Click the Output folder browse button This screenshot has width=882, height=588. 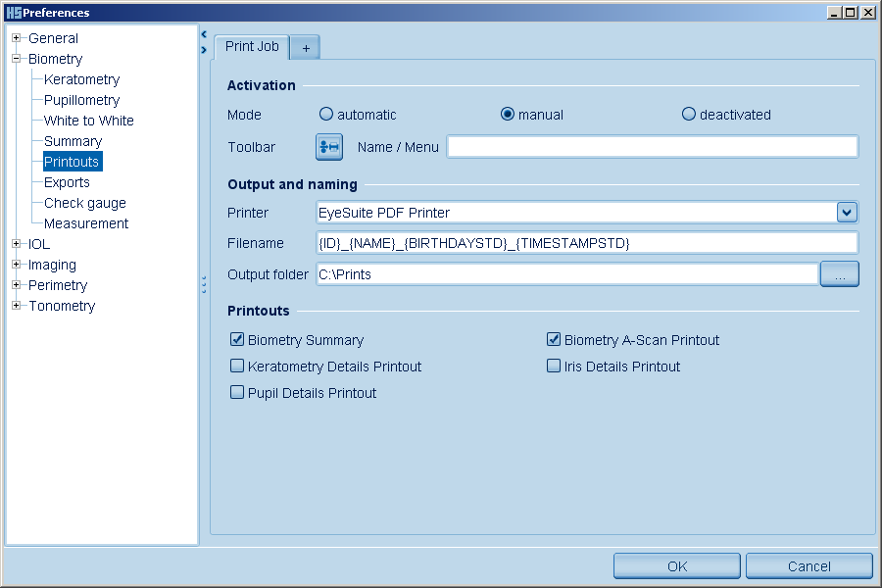click(x=839, y=274)
